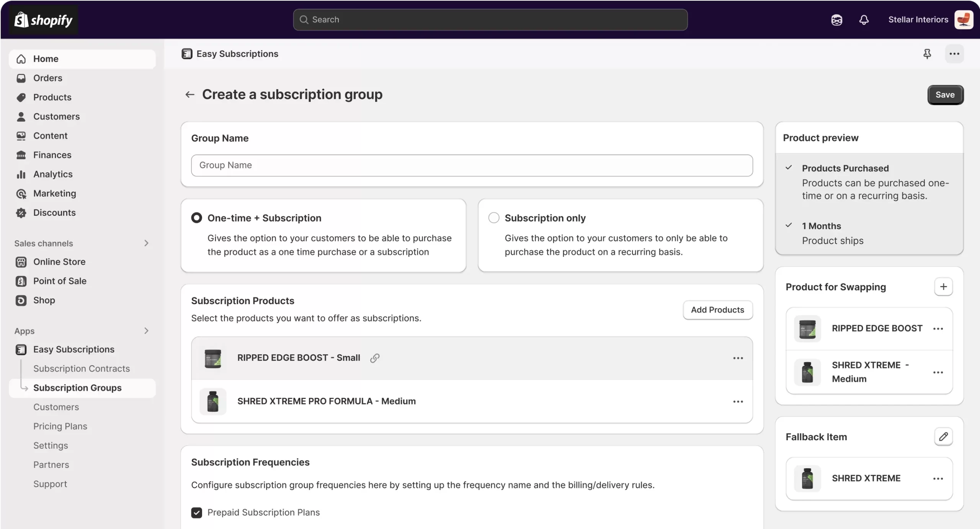This screenshot has height=529, width=980.
Task: Open Subscription Groups sub-item
Action: [x=82, y=388]
